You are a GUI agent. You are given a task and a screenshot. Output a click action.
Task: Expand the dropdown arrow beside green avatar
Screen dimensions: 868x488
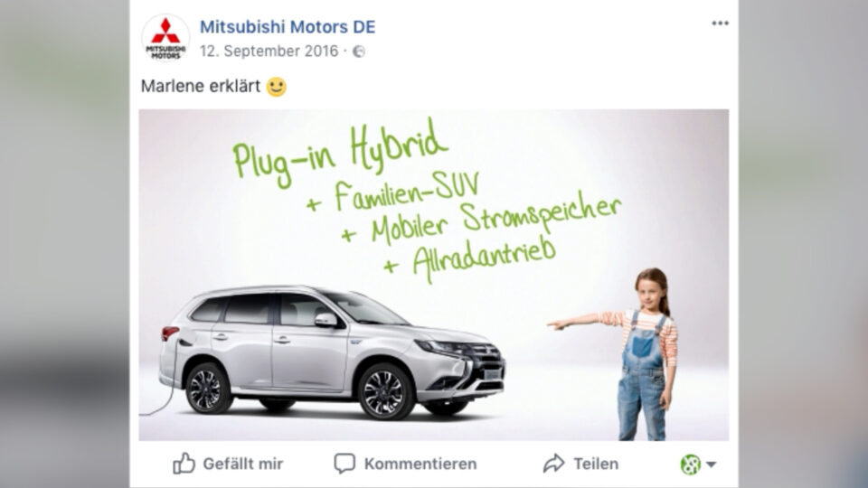click(712, 465)
